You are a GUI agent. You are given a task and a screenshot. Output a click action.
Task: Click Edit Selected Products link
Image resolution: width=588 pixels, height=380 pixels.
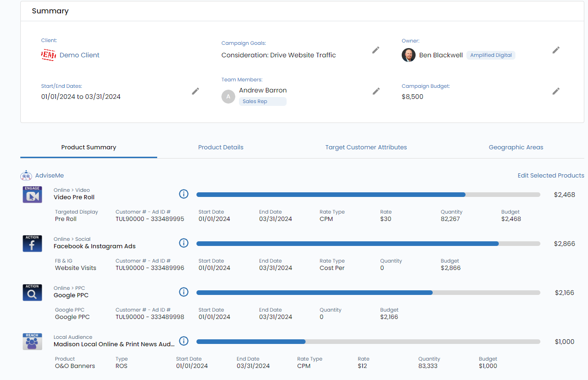[x=551, y=176]
